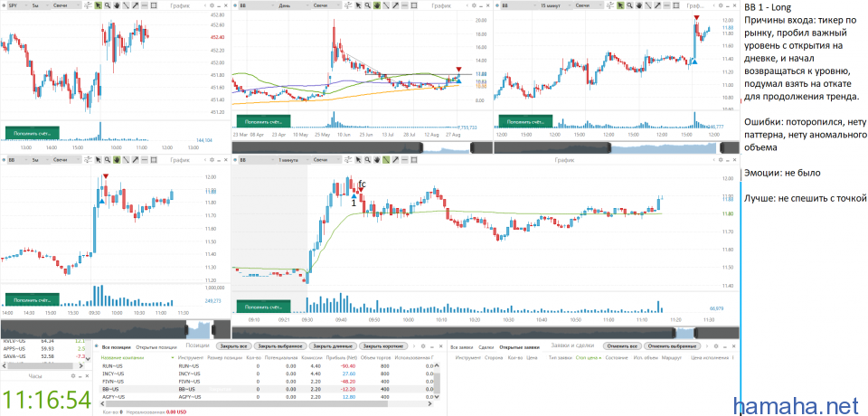Open the 15 минут timeframe dropdown
This screenshot has height=416, width=868.
[557, 5]
